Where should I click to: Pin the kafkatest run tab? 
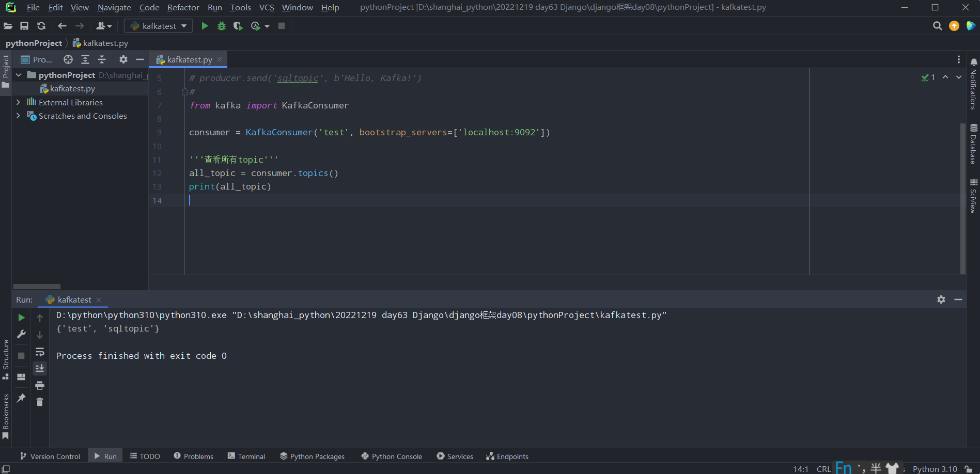[x=21, y=398]
